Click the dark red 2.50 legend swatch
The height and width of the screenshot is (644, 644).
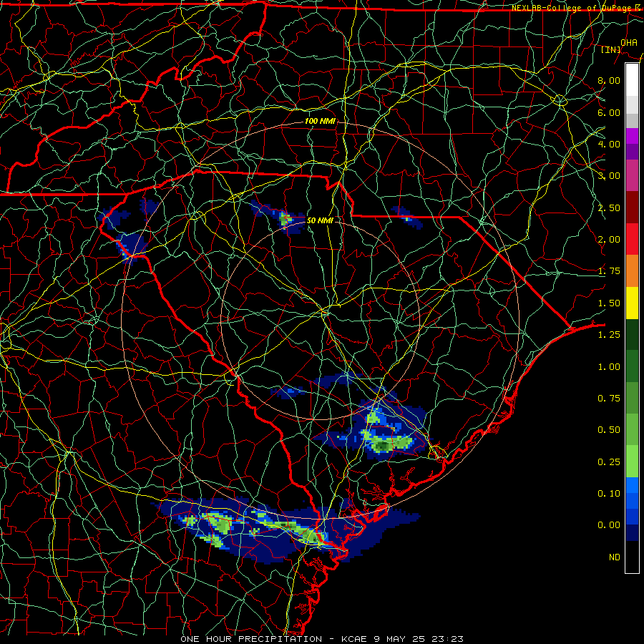(632, 208)
